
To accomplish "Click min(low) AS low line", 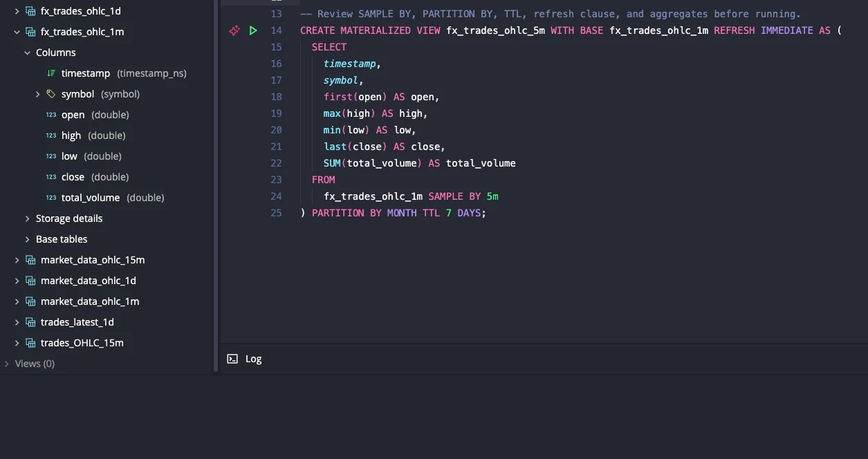I will click(x=370, y=130).
